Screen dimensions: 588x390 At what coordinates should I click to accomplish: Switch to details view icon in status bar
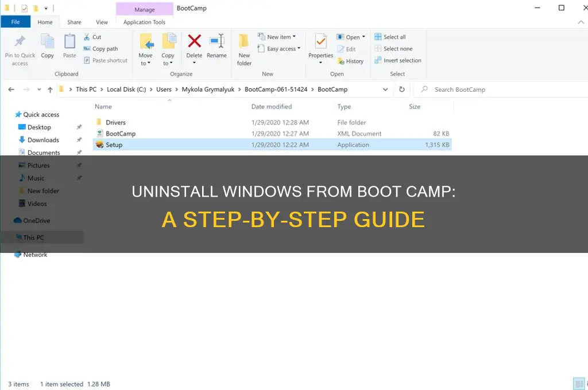579,384
